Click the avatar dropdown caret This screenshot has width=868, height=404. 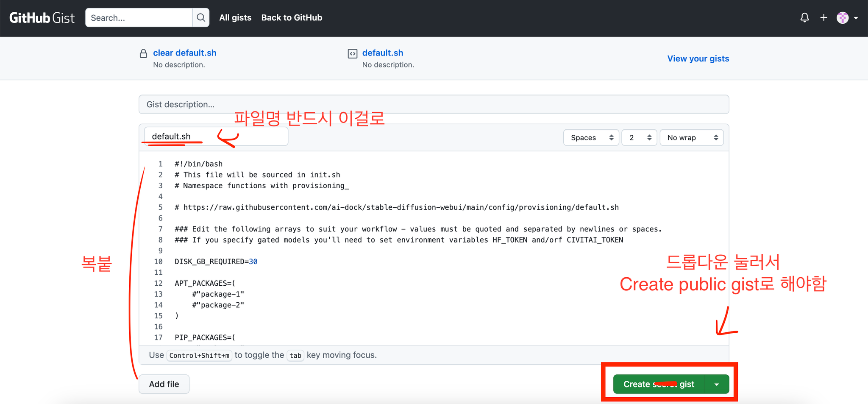856,18
